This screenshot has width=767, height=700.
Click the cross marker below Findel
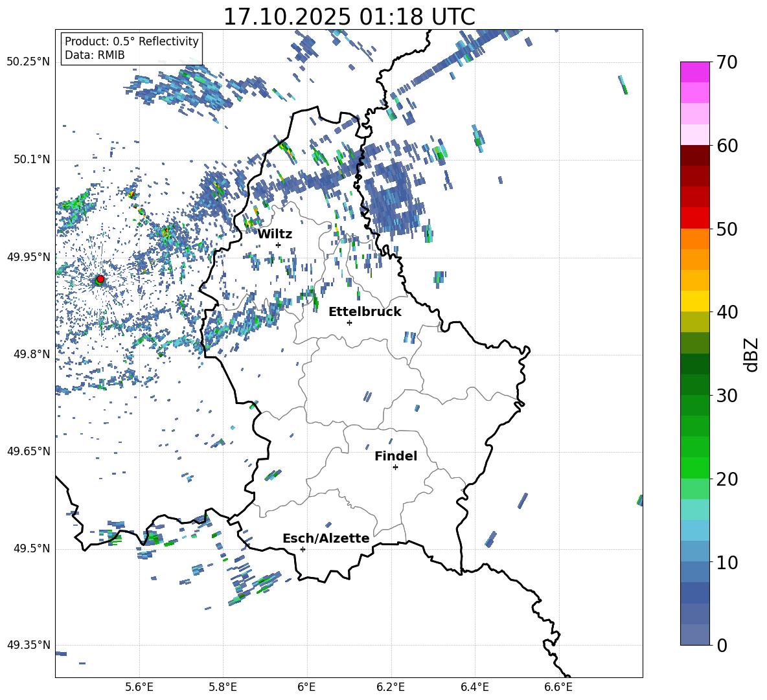pyautogui.click(x=395, y=468)
